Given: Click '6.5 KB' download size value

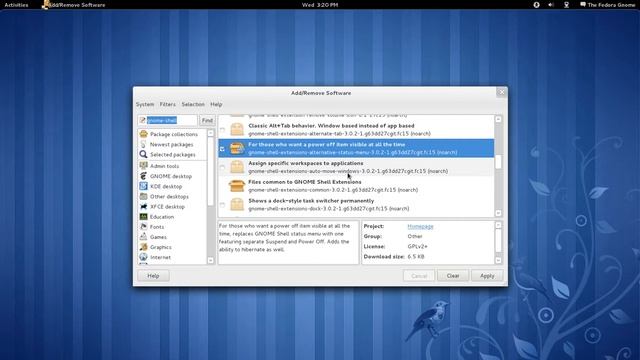Looking at the screenshot, I should pyautogui.click(x=416, y=257).
